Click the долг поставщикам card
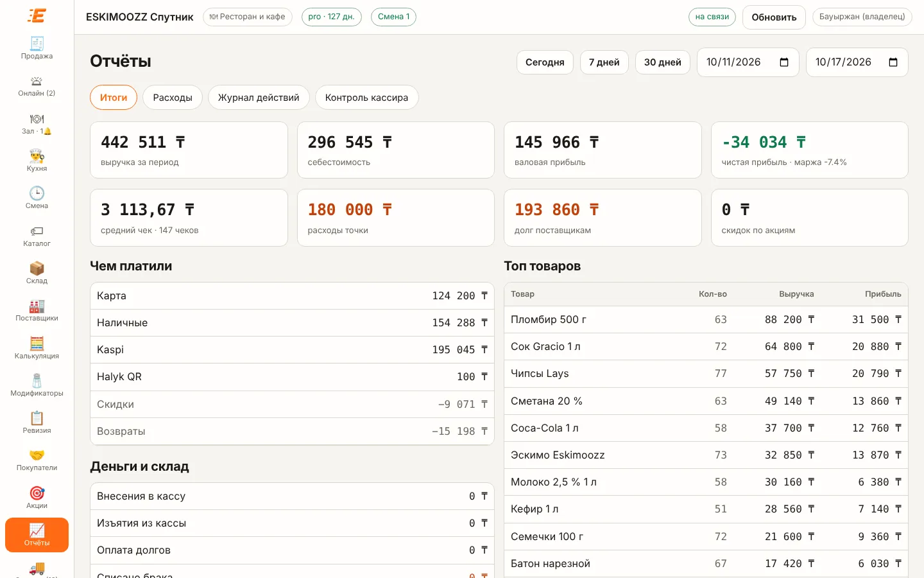The image size is (924, 578). [x=603, y=218]
